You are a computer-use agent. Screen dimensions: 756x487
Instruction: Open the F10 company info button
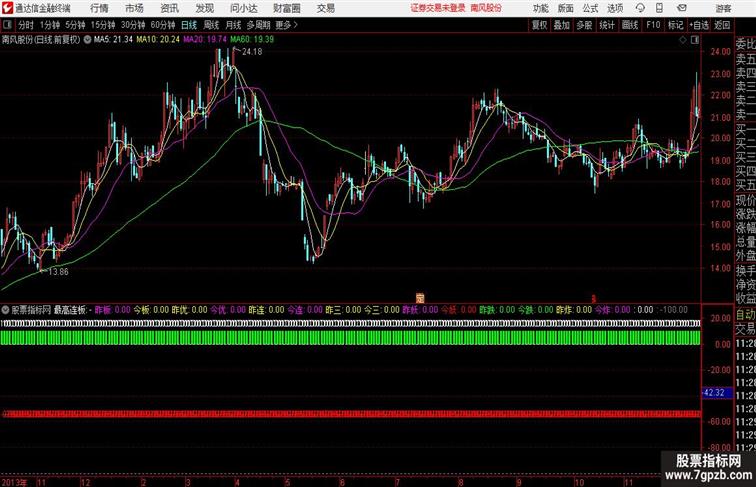coord(653,25)
